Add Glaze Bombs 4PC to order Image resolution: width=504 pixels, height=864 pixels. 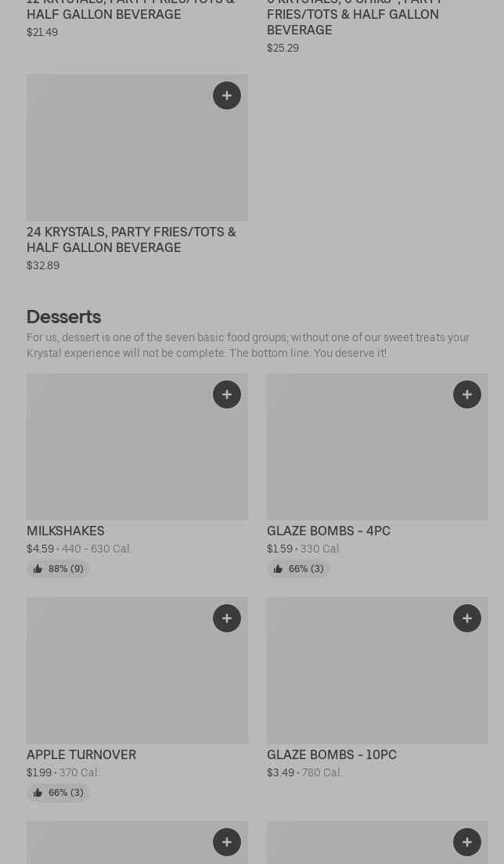pyautogui.click(x=467, y=394)
